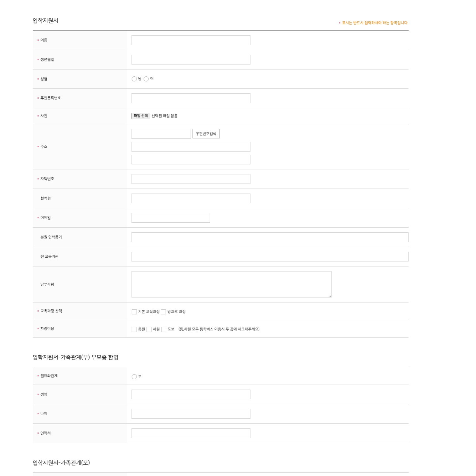
Task: Tick the 도보 checkbox
Action: click(163, 329)
